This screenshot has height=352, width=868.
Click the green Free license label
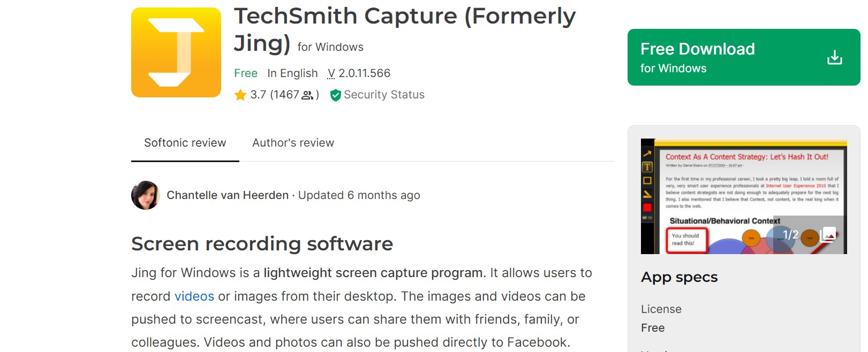246,73
